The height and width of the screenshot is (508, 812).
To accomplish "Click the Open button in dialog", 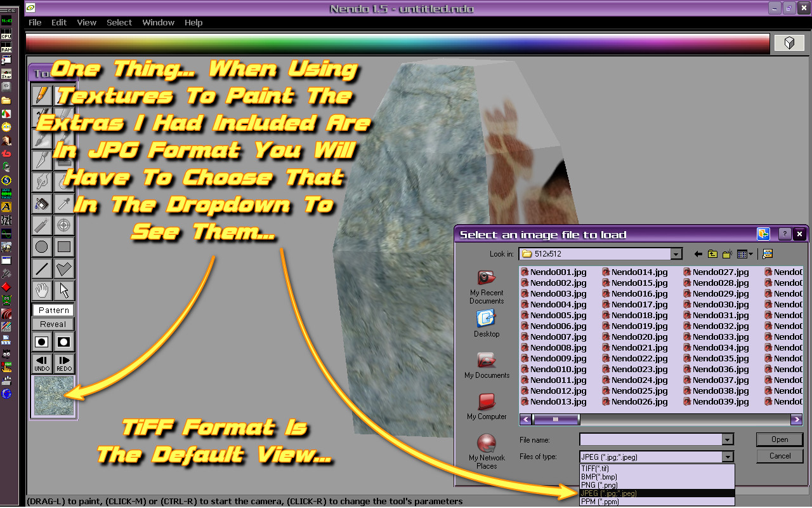I will pyautogui.click(x=780, y=439).
